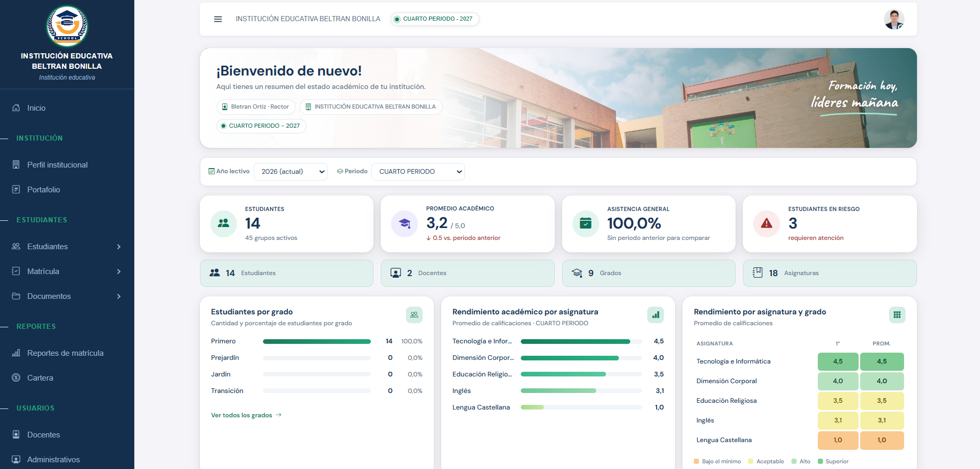Click the bar chart icon in Rendimiento académico
This screenshot has width=980, height=469.
pos(656,314)
